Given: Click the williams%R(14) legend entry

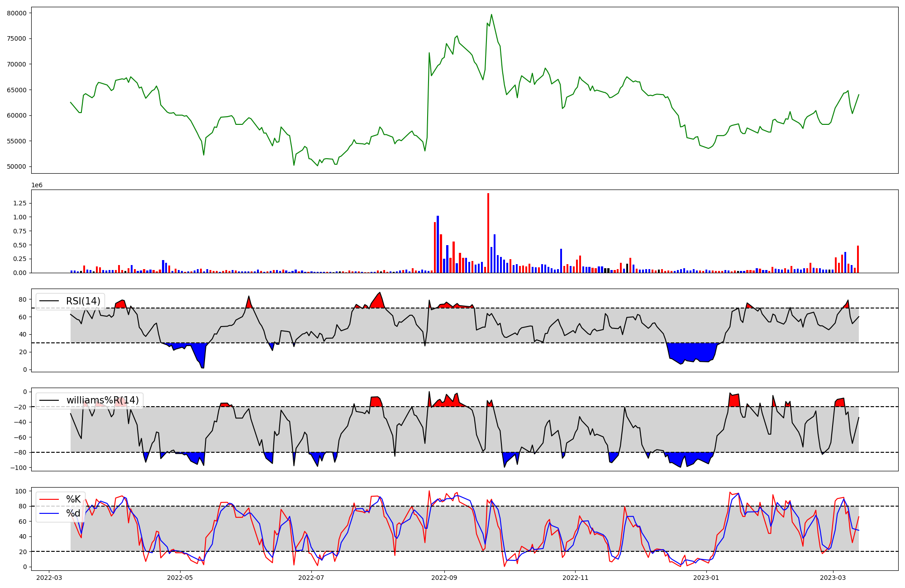Looking at the screenshot, I should [x=102, y=400].
